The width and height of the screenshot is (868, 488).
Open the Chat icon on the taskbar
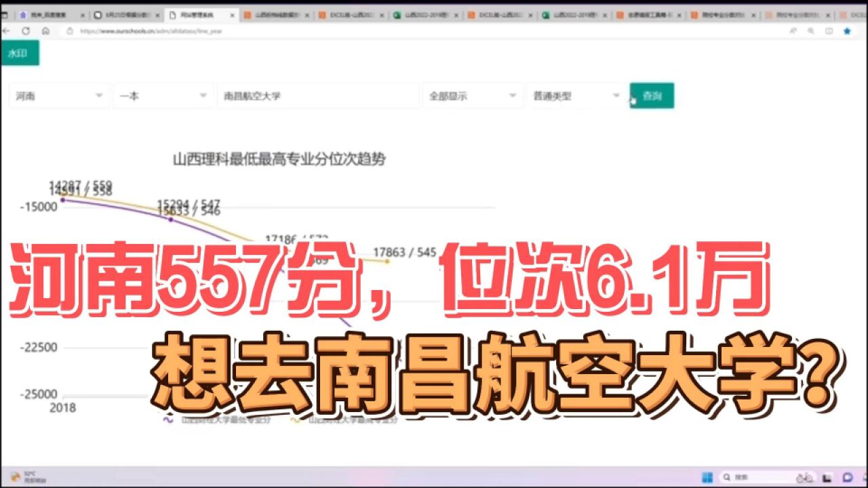(847, 476)
